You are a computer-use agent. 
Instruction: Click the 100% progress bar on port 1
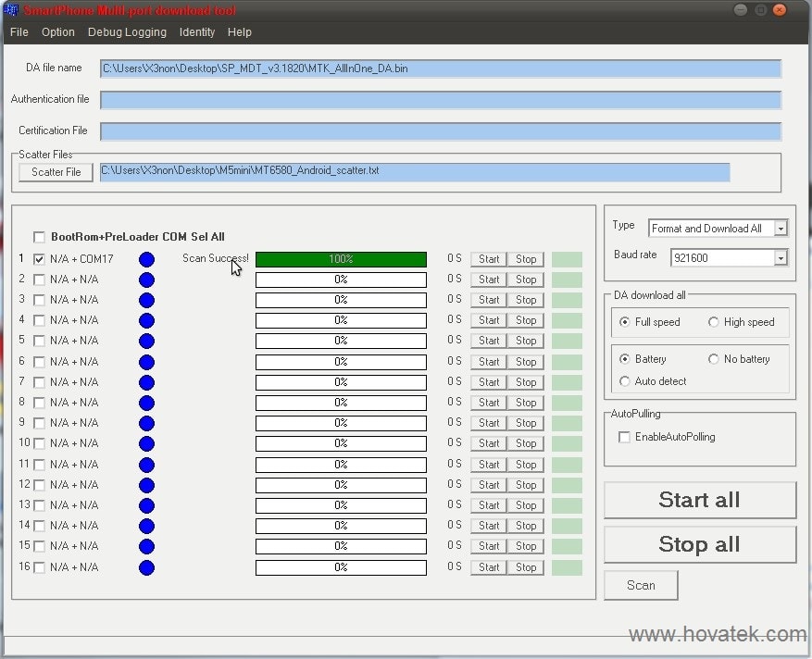(341, 259)
